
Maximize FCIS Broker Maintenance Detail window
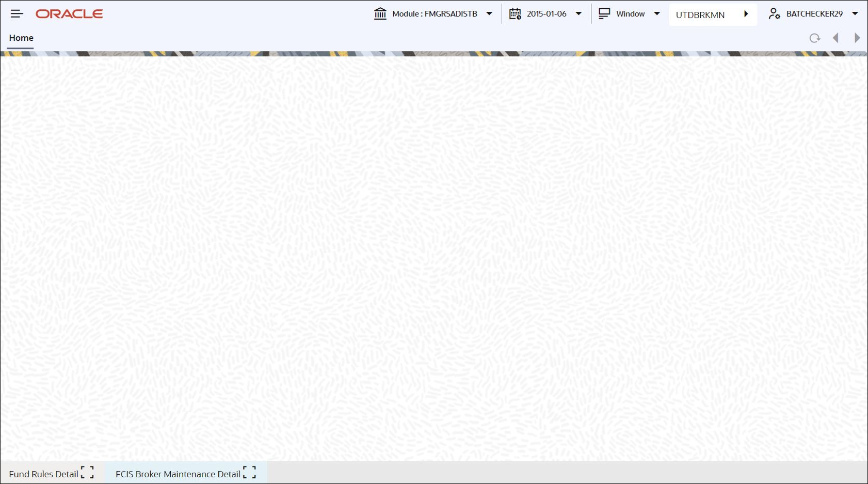coord(250,473)
